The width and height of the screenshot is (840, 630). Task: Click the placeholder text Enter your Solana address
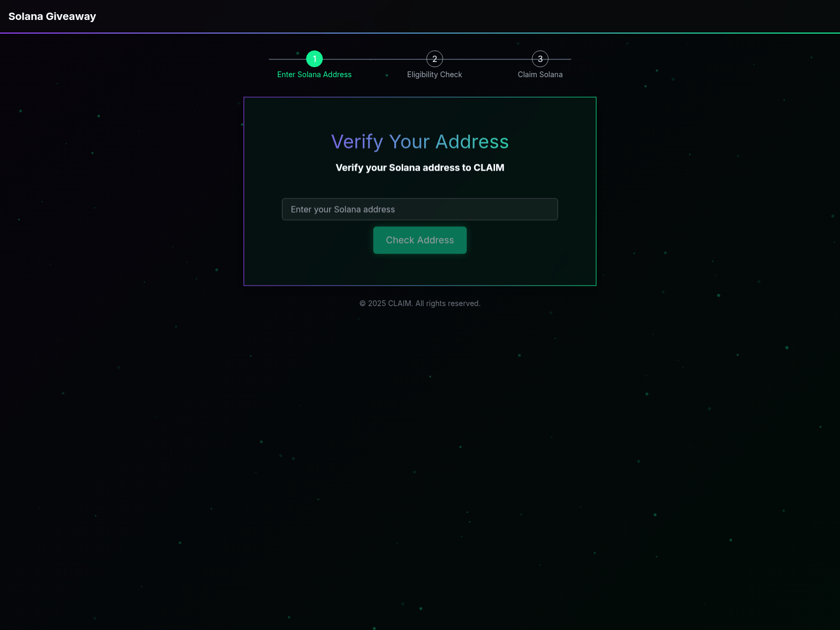click(342, 209)
